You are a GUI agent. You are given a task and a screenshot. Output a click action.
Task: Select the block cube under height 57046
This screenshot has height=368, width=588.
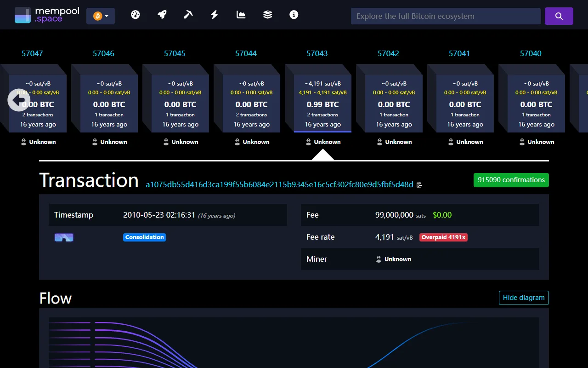point(109,103)
